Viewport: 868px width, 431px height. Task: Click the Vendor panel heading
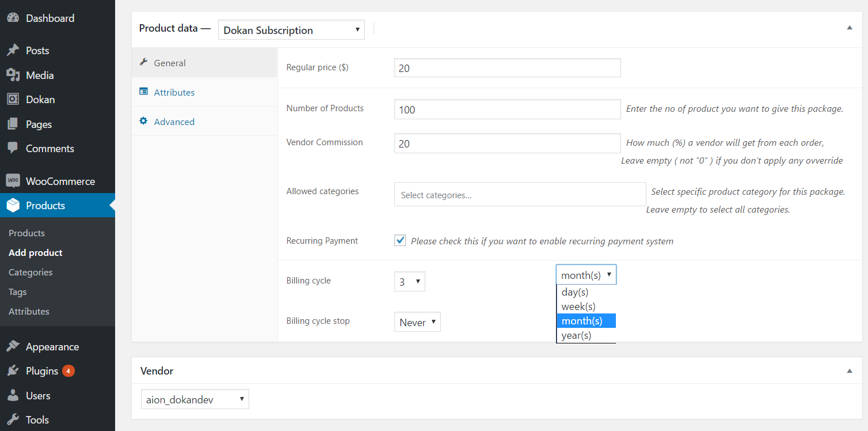click(157, 371)
